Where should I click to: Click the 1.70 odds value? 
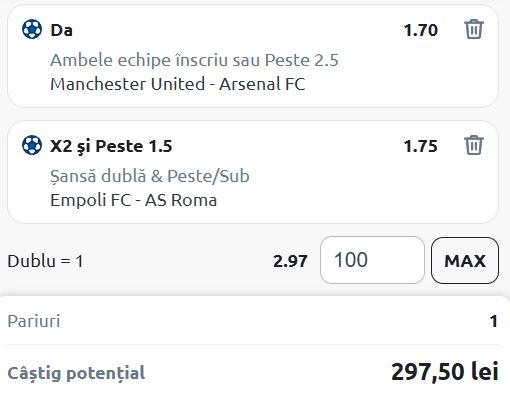point(421,30)
